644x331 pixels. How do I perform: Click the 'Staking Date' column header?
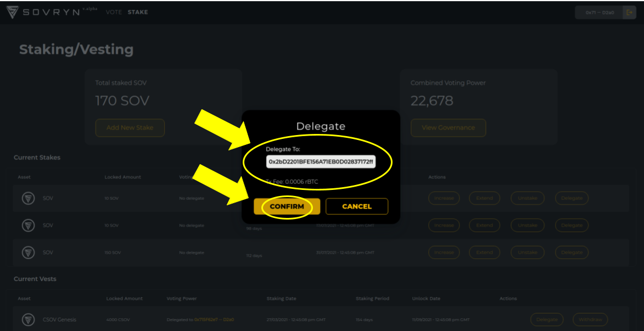tap(281, 299)
